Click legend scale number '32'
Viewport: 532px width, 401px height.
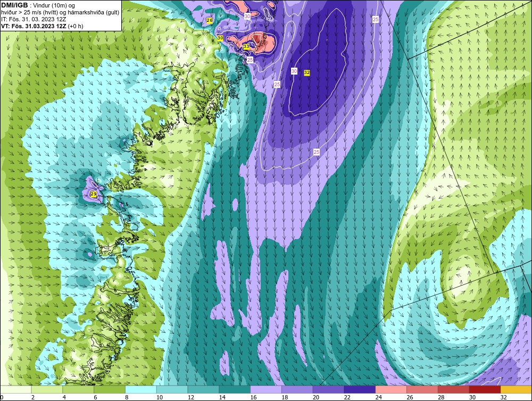503,397
